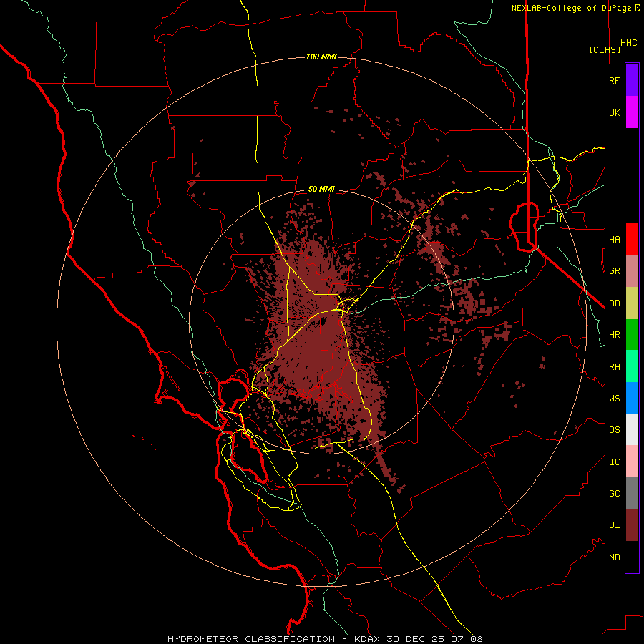644x644 pixels.
Task: Click the 50 NMI range ring label
Action: click(x=321, y=189)
